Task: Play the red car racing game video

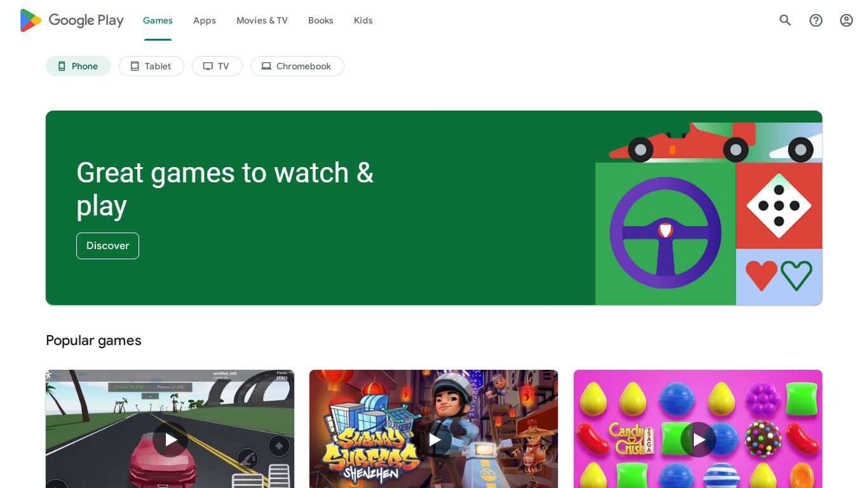Action: pyautogui.click(x=170, y=440)
